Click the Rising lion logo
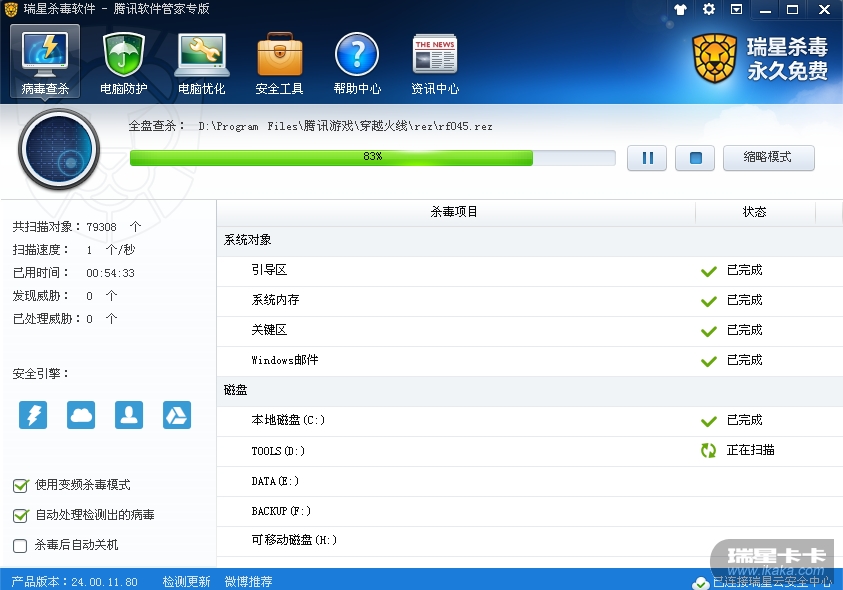Screen dimensions: 843x590 (x=715, y=59)
